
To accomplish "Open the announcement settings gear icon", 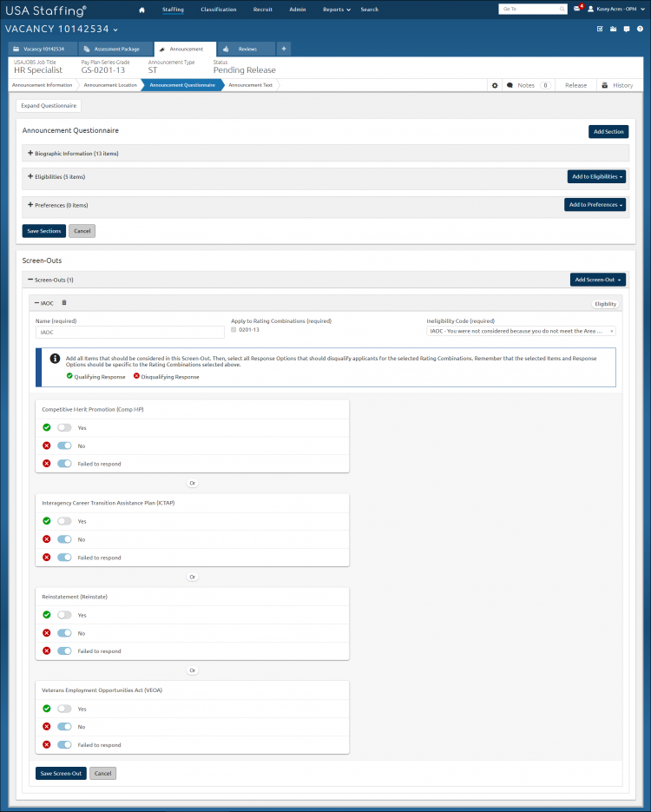I will coord(495,85).
